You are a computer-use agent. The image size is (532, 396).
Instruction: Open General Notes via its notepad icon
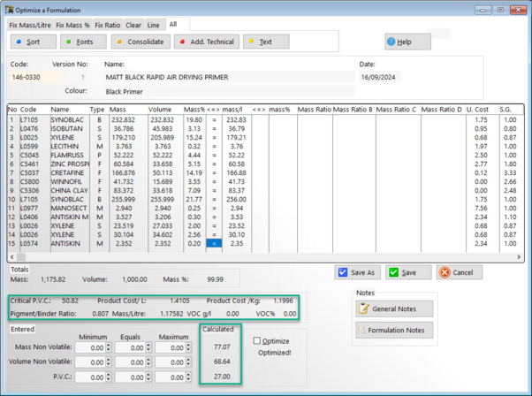click(x=364, y=308)
